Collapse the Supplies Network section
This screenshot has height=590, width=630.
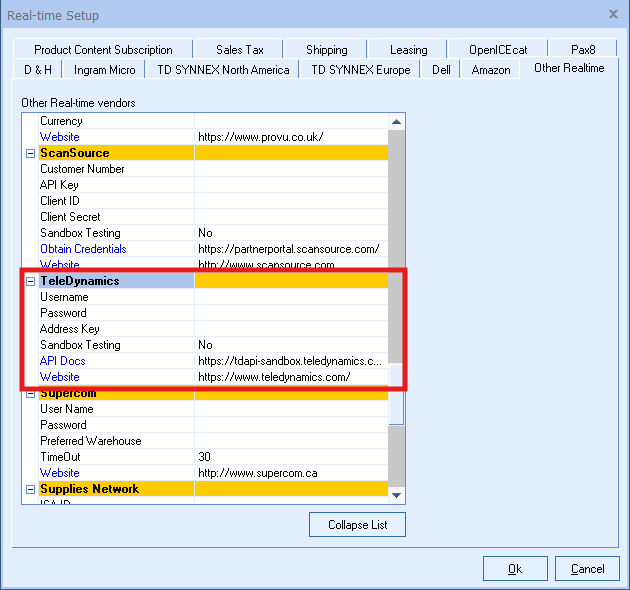(x=31, y=489)
